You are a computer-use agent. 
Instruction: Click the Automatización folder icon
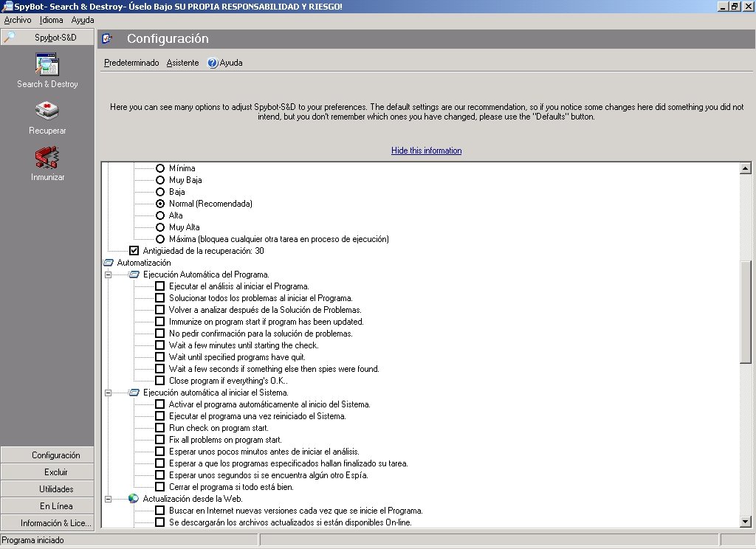coord(109,263)
